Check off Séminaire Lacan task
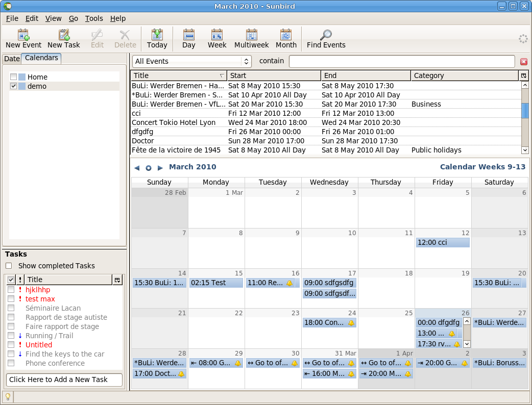Screen dimensions: 532x405 tap(11, 308)
